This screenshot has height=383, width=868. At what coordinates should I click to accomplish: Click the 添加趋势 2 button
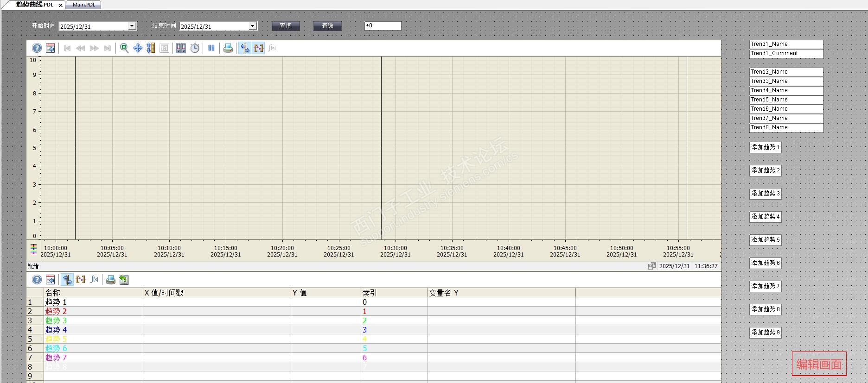pos(766,170)
